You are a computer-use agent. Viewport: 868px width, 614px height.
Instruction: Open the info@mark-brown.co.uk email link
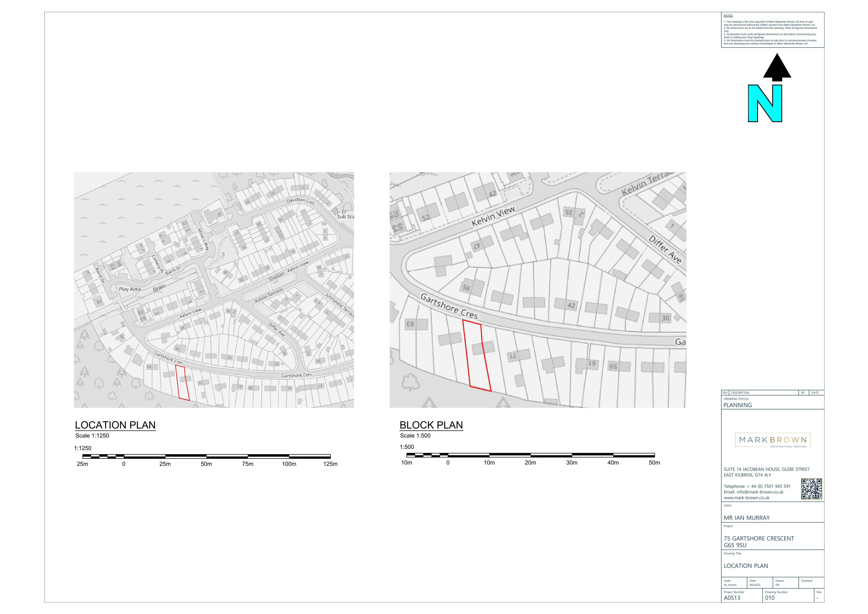[x=760, y=492]
